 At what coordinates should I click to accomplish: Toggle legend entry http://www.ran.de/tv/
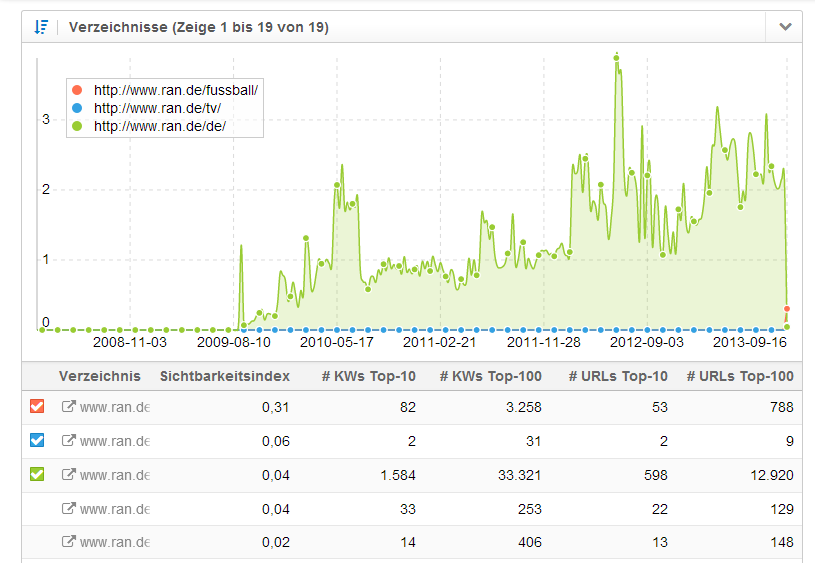coord(157,108)
